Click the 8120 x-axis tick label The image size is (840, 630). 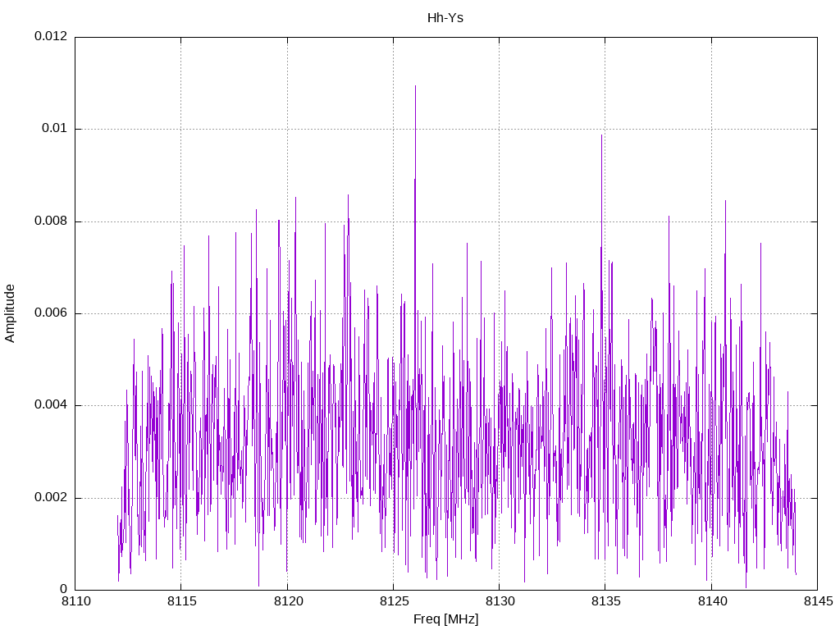[x=288, y=601]
